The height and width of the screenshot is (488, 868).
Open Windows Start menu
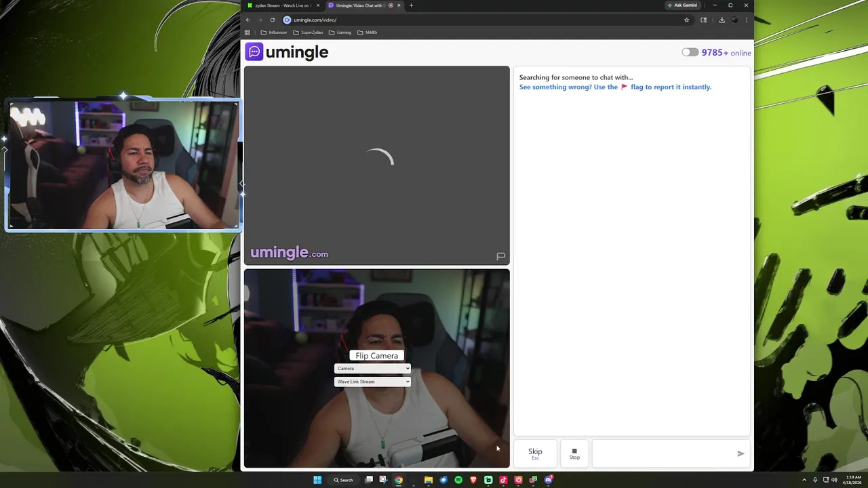[317, 480]
